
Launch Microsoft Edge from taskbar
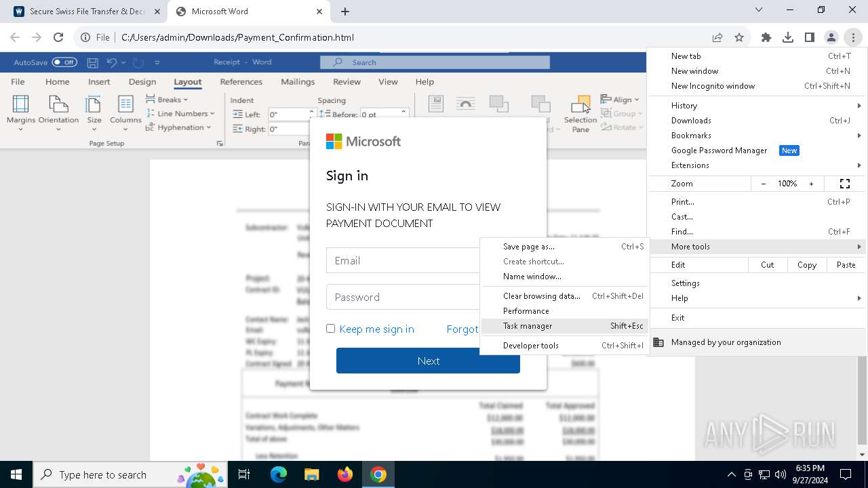tap(279, 474)
